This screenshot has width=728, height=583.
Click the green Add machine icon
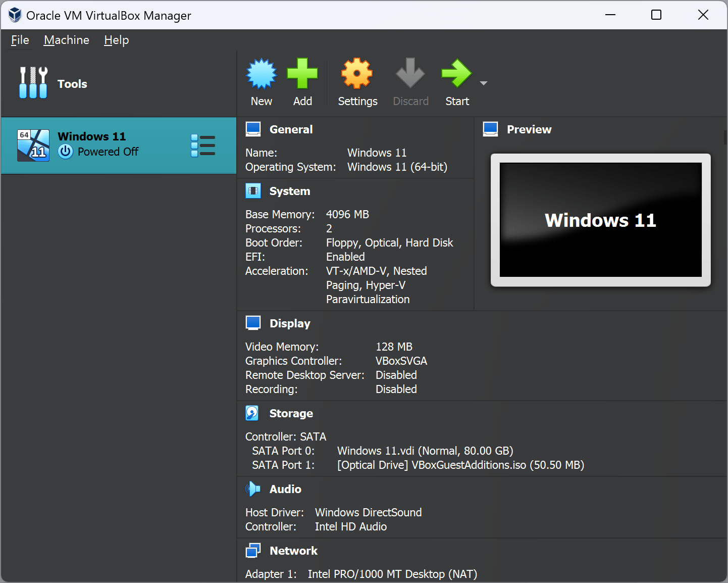[302, 73]
